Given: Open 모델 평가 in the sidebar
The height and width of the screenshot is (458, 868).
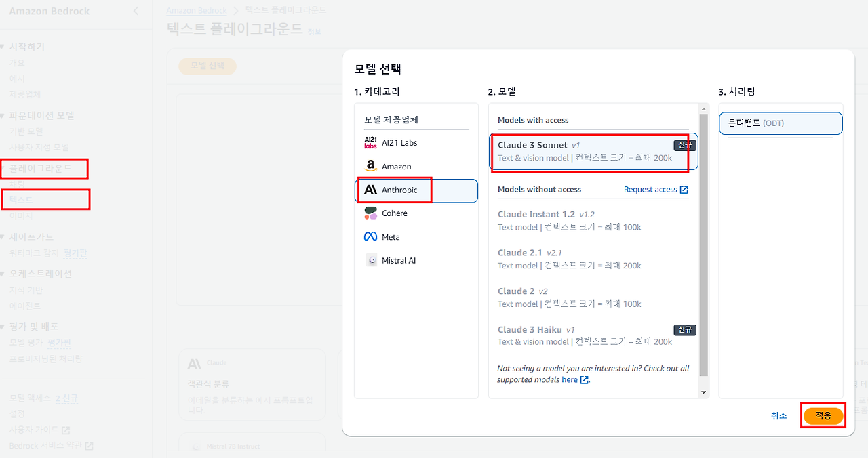Looking at the screenshot, I should [26, 343].
